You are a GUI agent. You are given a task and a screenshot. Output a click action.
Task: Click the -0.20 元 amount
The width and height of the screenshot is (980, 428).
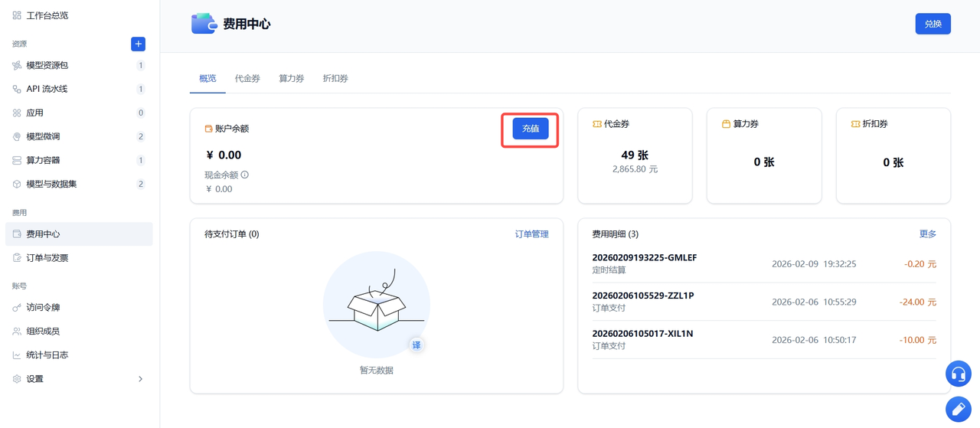[920, 264]
